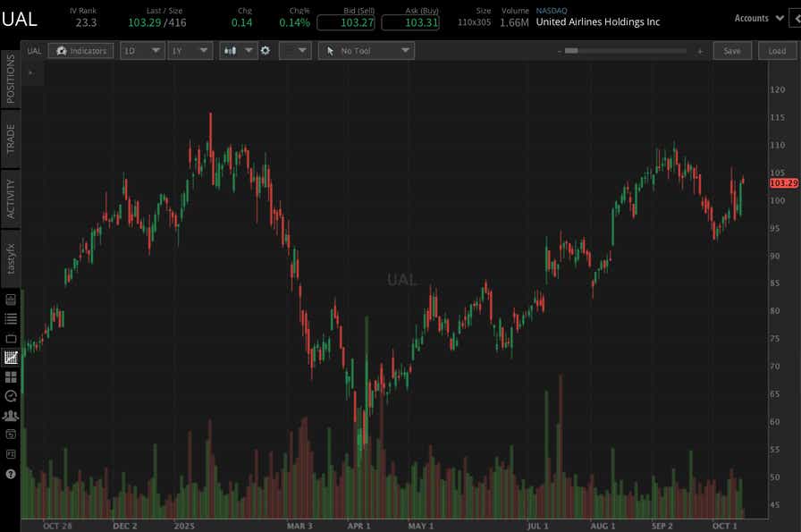Click the Ask (Buy) 103.31 button
This screenshot has height=532, width=801.
click(410, 22)
